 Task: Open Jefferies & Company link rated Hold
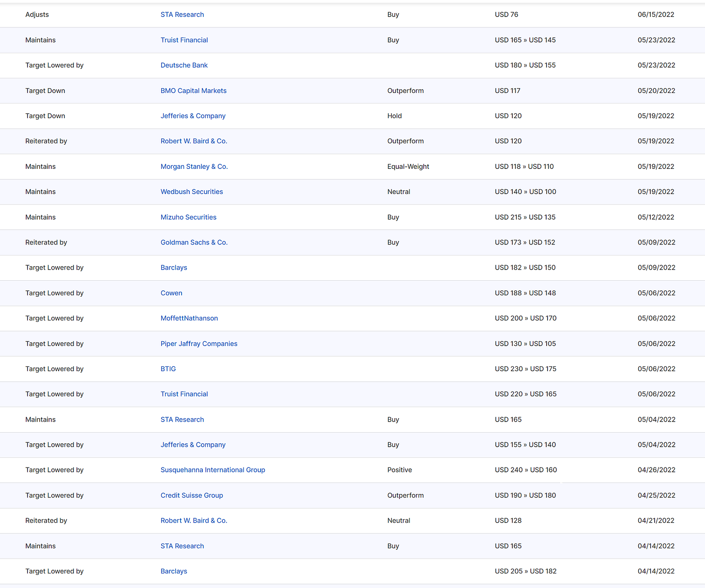tap(193, 116)
